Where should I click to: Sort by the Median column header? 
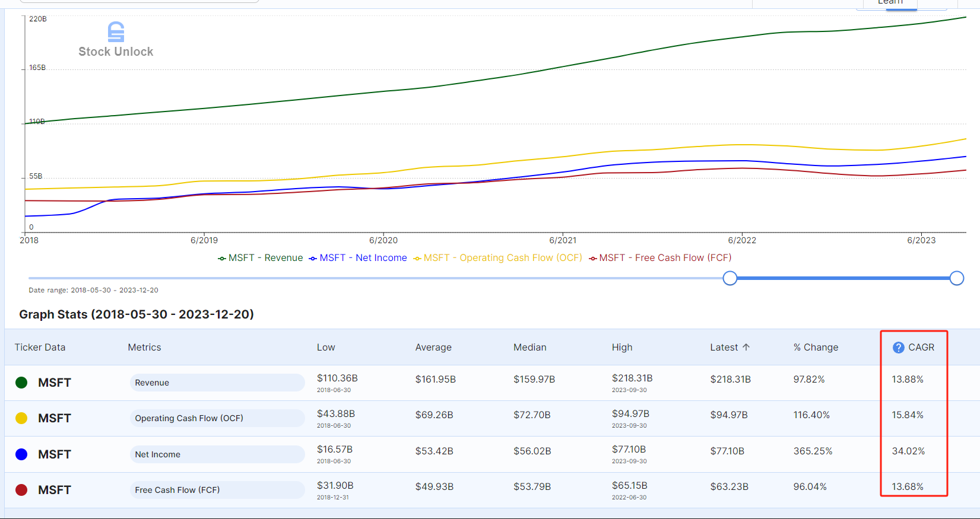pos(530,348)
